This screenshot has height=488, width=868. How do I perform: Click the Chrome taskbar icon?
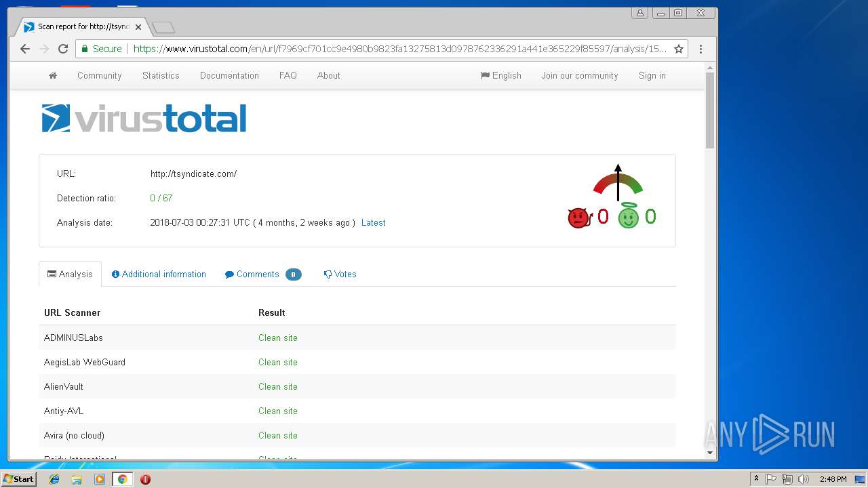(x=123, y=479)
